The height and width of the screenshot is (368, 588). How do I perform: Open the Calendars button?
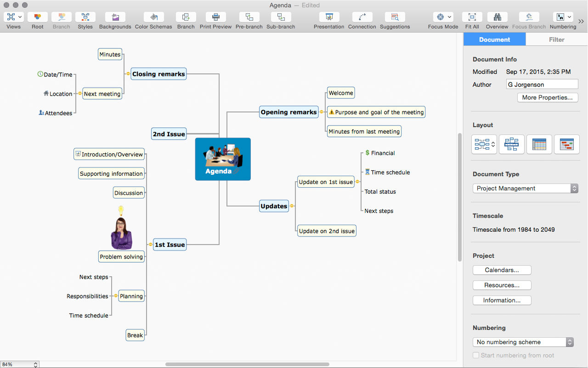tap(502, 270)
